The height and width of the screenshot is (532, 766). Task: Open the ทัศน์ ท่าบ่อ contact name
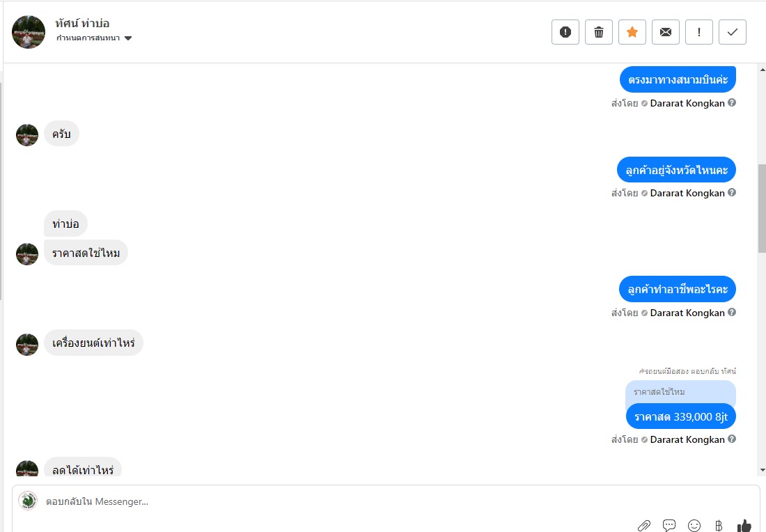click(x=82, y=23)
